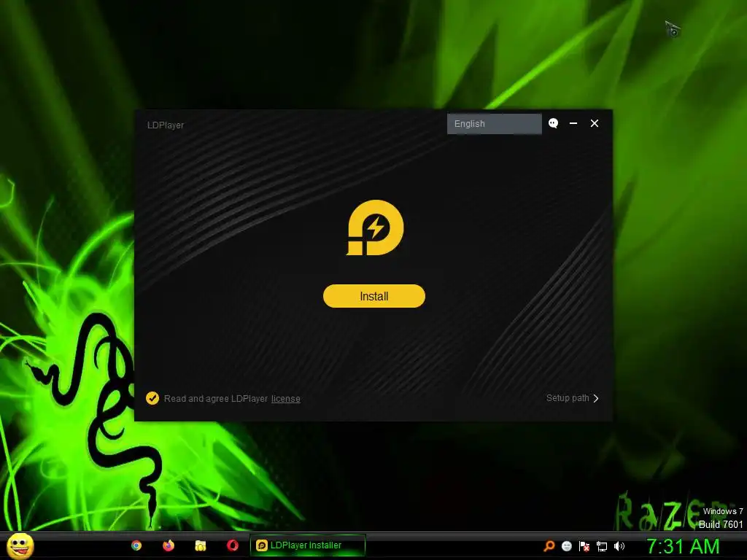Open the Action Center flag tray icon

tap(584, 546)
